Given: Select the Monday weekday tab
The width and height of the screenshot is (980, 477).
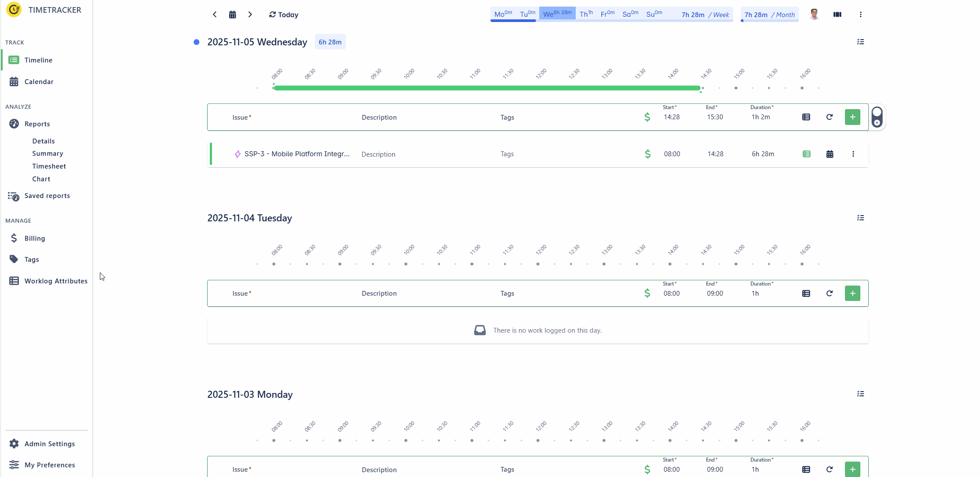Looking at the screenshot, I should (502, 14).
